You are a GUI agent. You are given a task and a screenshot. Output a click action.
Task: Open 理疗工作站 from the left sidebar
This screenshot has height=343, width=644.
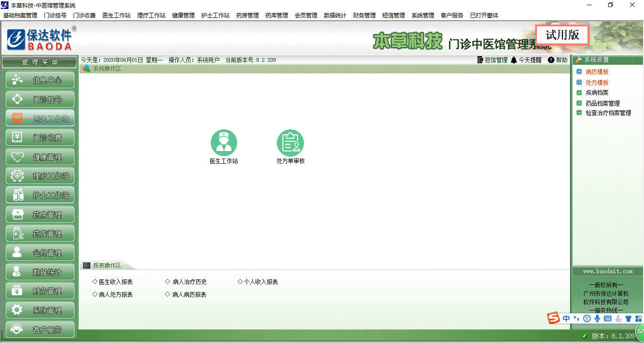tap(40, 176)
